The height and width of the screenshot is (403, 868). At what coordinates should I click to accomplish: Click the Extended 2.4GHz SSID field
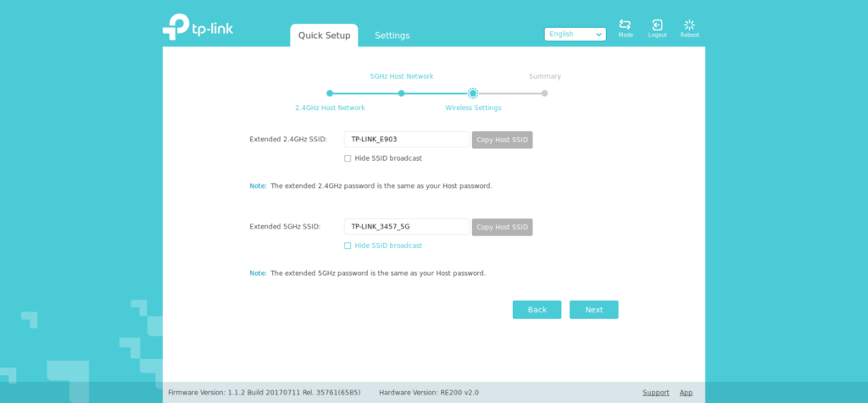406,140
